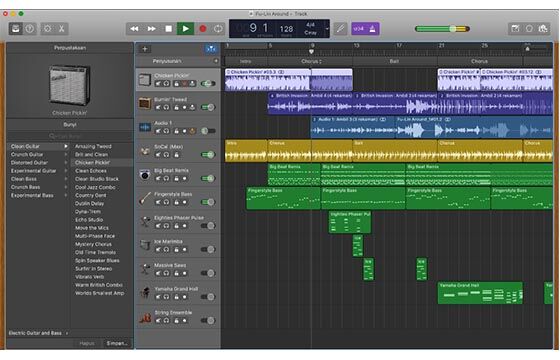Click the Big Beat Remix drum machine icon
Viewport: 560px width, 360px height.
pyautogui.click(x=145, y=174)
